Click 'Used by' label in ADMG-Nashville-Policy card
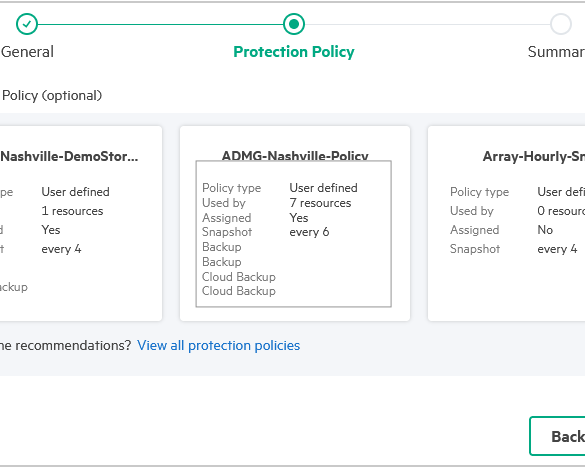This screenshot has width=585, height=469. point(224,203)
